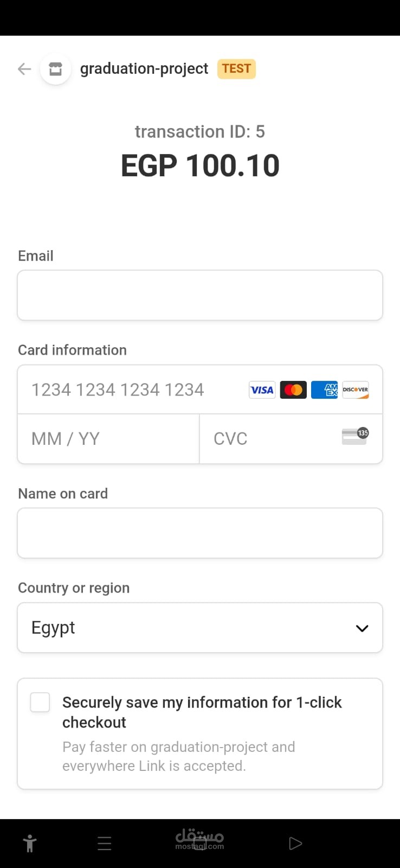This screenshot has height=868, width=400.
Task: Tap the play triangle in bottom bar
Action: coord(295,843)
